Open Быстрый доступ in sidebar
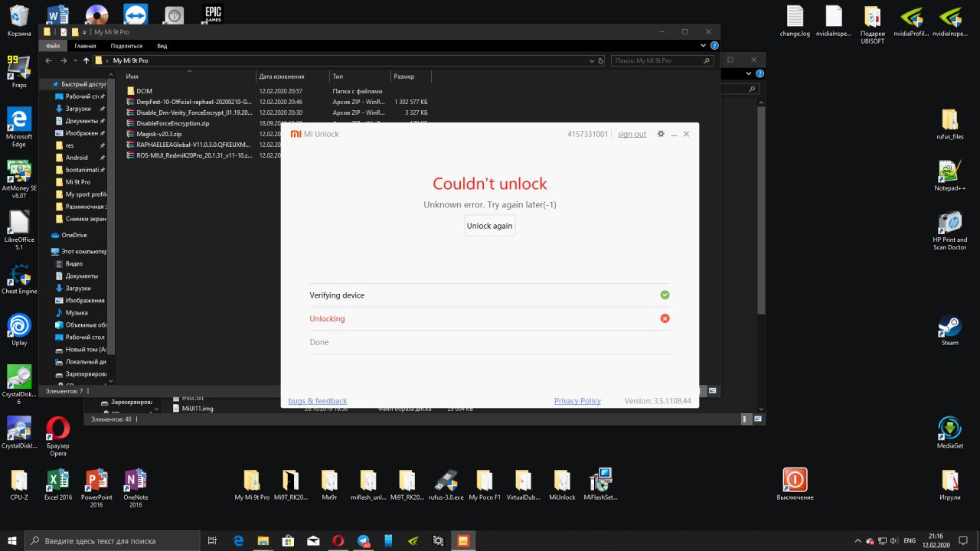The image size is (980, 551). point(79,84)
